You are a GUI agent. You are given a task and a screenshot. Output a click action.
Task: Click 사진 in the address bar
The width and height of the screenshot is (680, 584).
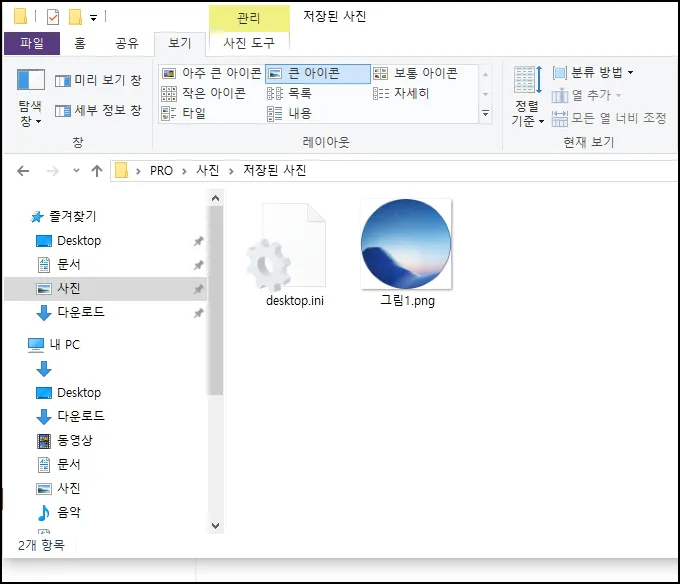pyautogui.click(x=208, y=170)
